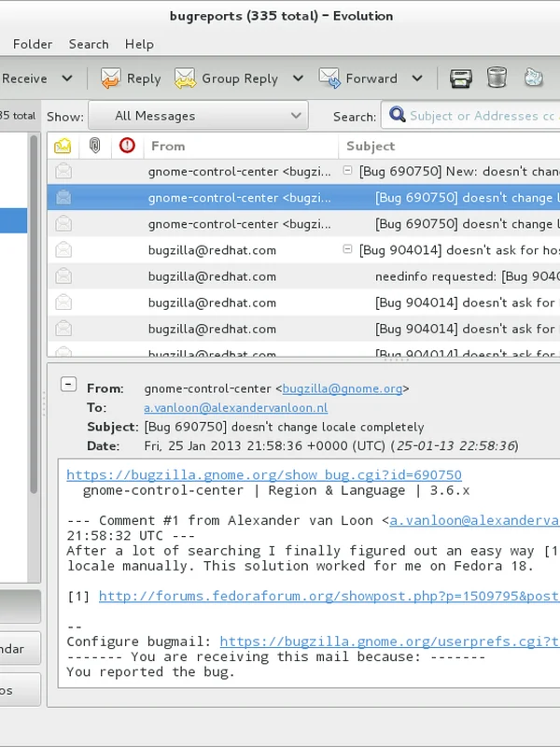Select the Bug 690750 New message row

(304, 172)
